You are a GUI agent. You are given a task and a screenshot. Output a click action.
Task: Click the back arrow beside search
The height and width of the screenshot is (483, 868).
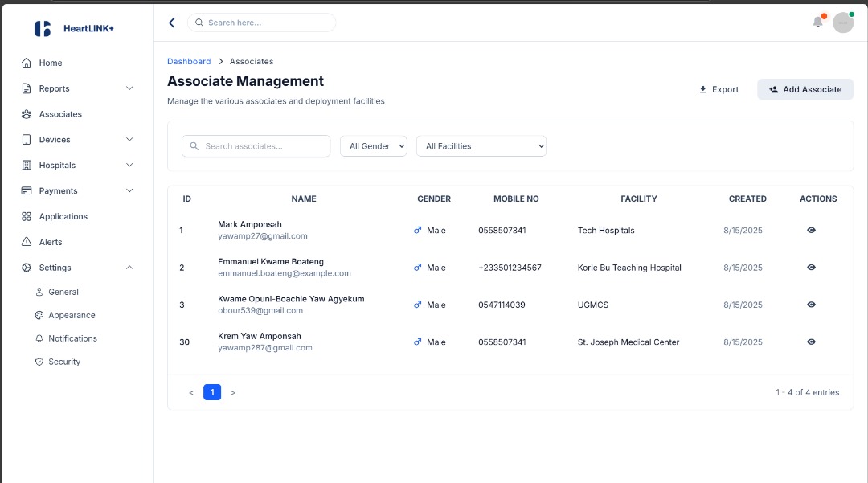(x=171, y=23)
